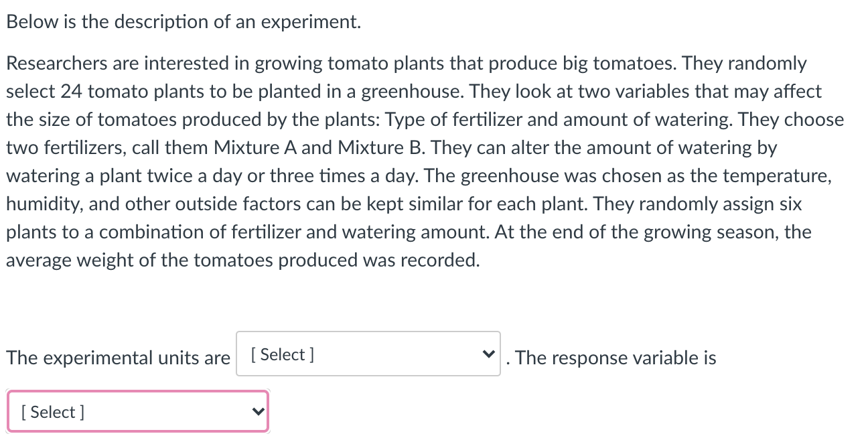Screen dimensions: 868x442
Task: Click the [ Select ] label in the bottom dropdown
Action: 52,411
